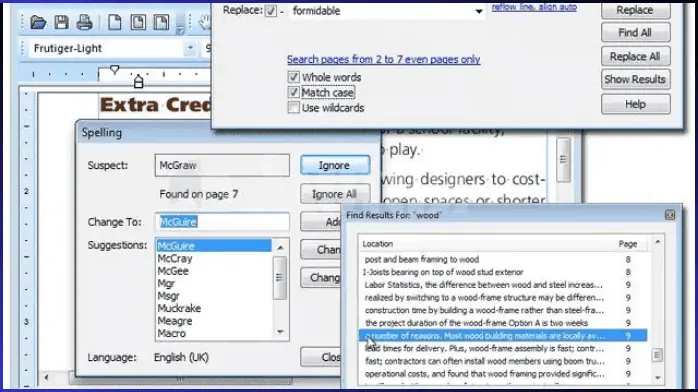Click the Show Results button
The image size is (698, 392).
point(635,79)
